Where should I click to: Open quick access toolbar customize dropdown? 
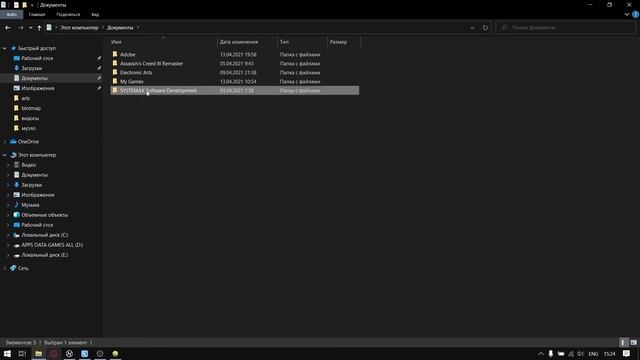[x=32, y=5]
